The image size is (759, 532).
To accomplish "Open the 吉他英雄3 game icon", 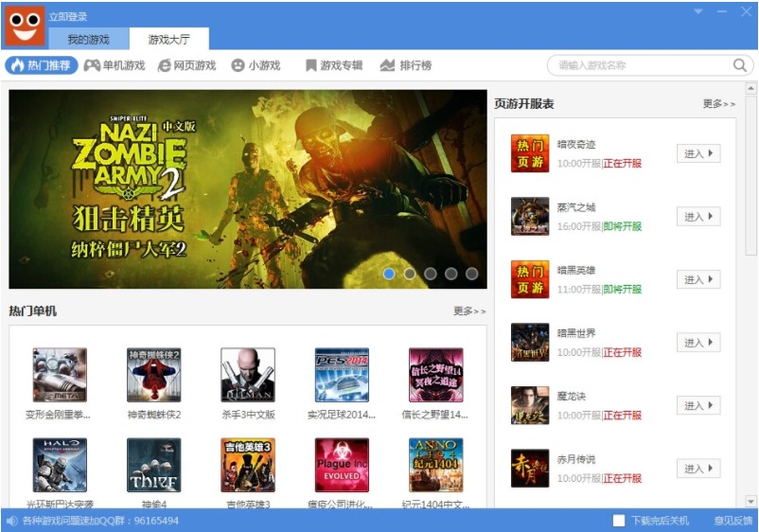I will coord(248,465).
